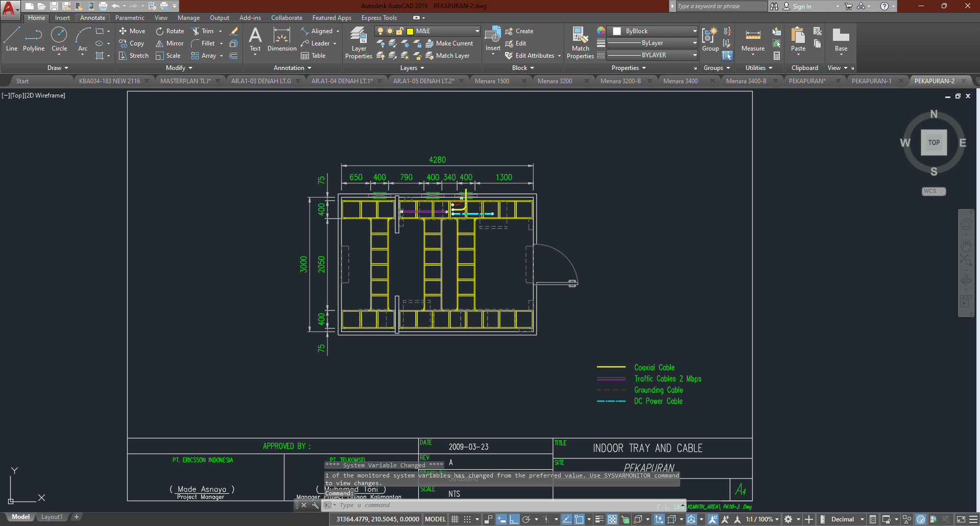Switch to the PEKAPURAN-1 drawing tab

(x=871, y=81)
